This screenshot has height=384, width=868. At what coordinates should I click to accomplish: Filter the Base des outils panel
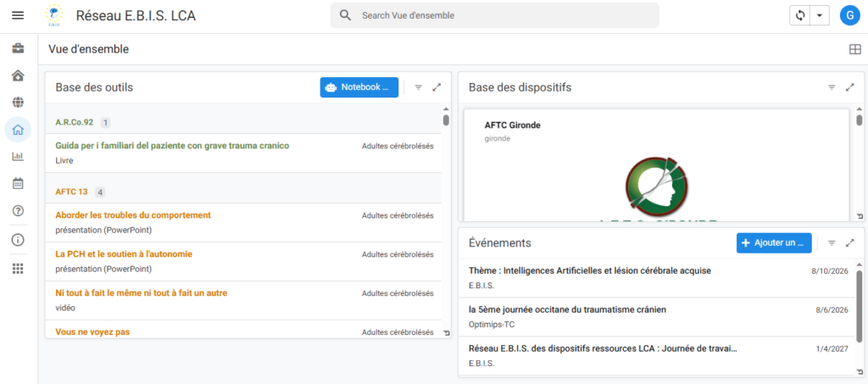[419, 87]
